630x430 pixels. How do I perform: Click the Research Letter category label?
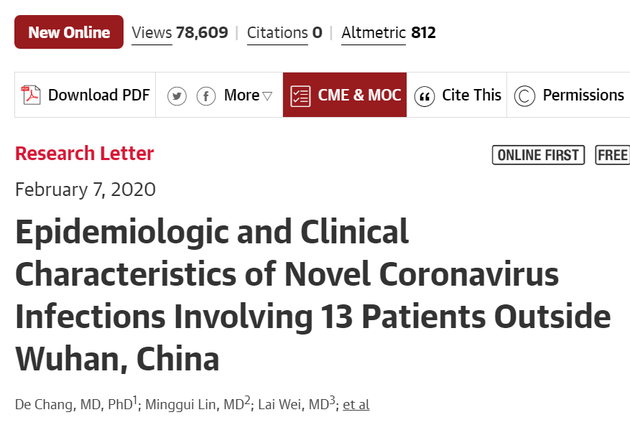(84, 154)
